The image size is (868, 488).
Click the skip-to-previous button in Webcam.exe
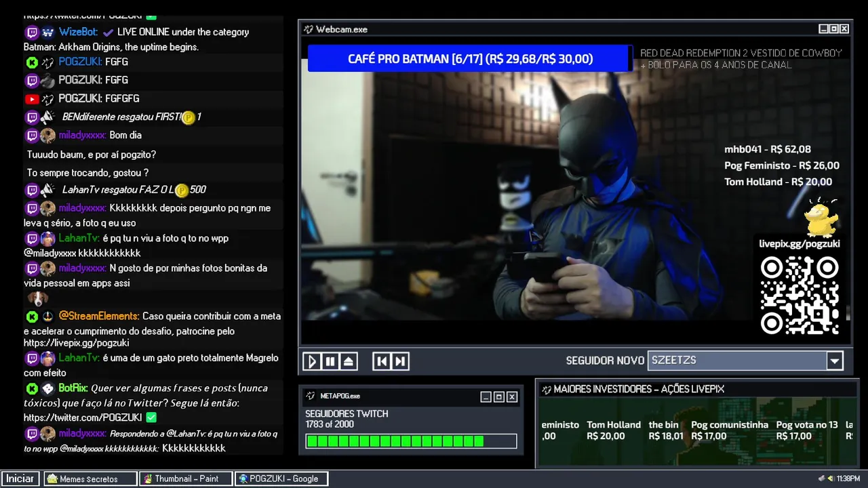382,361
